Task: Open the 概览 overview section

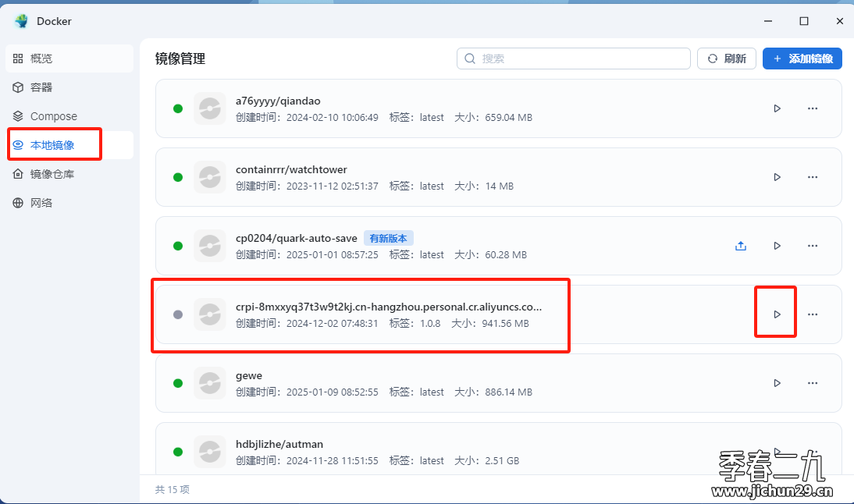Action: click(x=69, y=59)
